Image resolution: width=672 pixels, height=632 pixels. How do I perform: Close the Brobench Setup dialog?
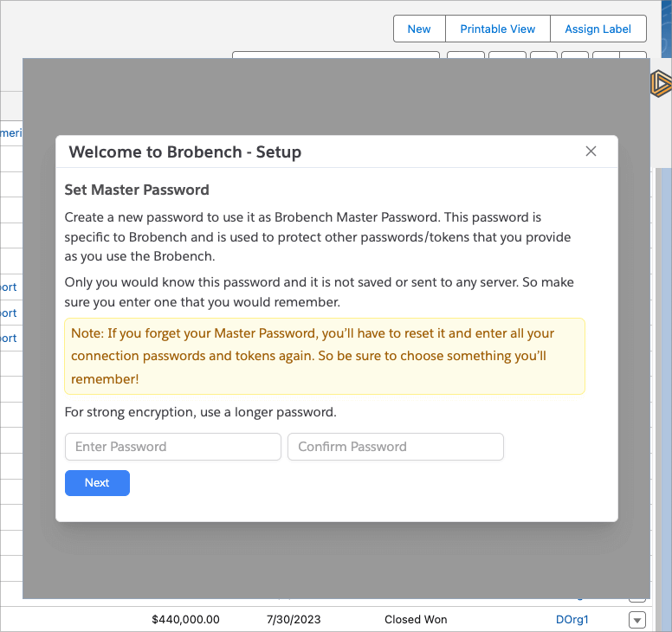[591, 152]
